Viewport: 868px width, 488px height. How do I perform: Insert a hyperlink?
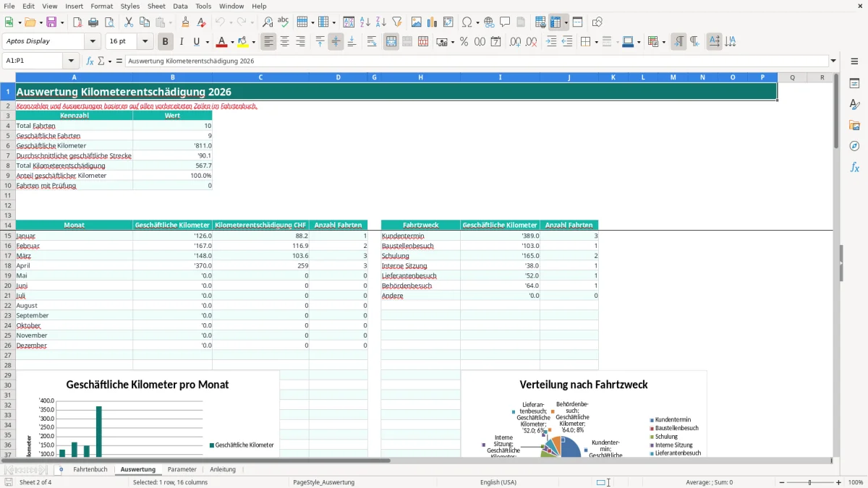[x=489, y=22]
